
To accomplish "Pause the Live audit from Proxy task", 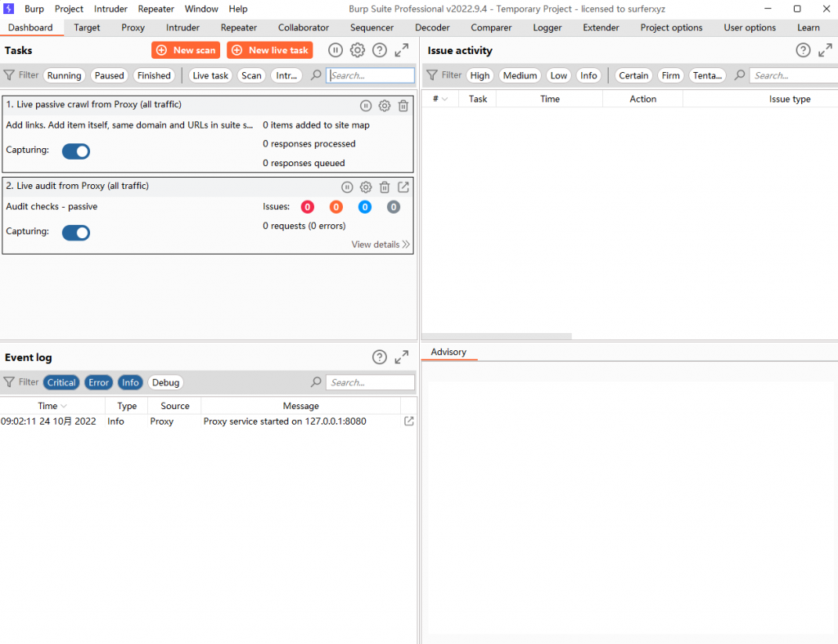I will point(347,187).
